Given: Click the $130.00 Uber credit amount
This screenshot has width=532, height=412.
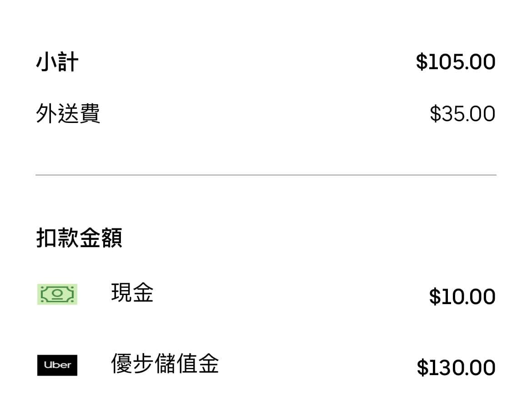Looking at the screenshot, I should coord(456,367).
